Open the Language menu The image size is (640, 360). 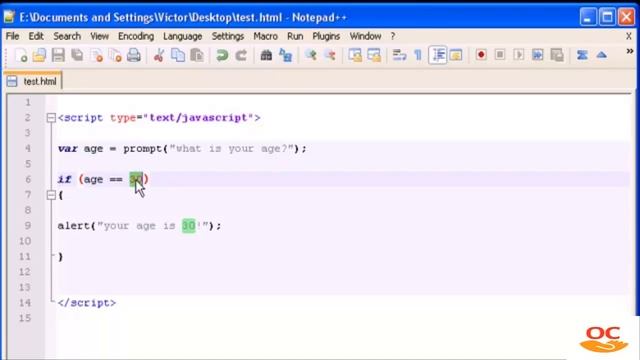tap(182, 36)
